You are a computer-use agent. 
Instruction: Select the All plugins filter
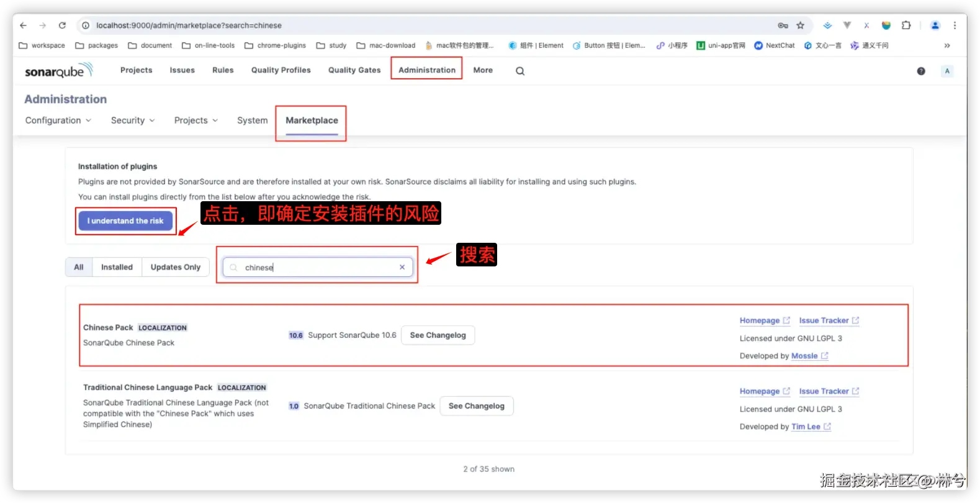pos(79,267)
